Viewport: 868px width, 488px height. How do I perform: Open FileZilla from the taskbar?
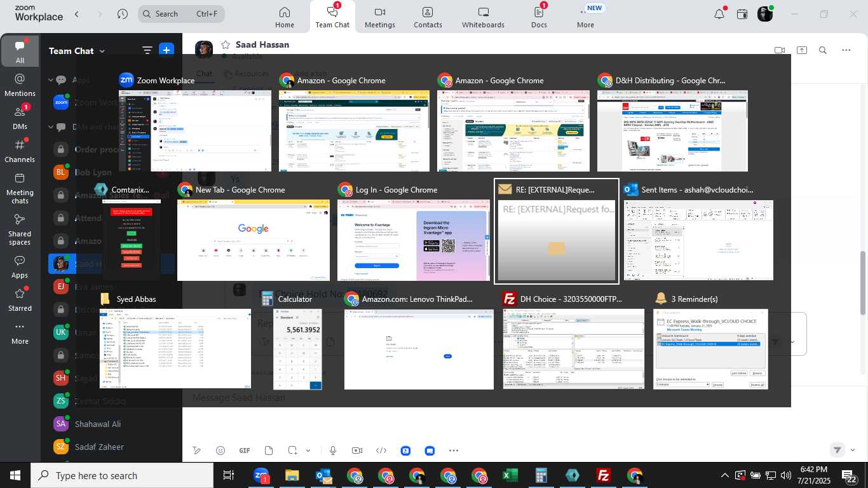pos(604,475)
